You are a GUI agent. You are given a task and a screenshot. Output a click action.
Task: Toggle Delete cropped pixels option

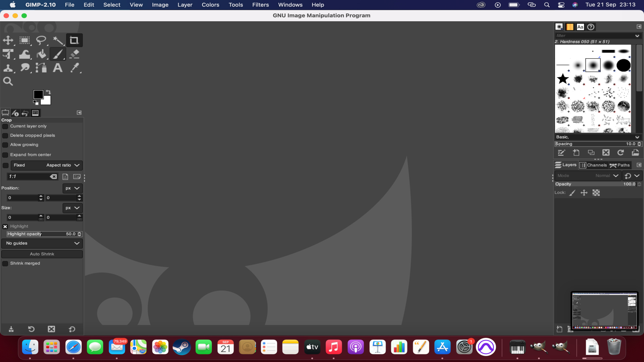pos(5,135)
